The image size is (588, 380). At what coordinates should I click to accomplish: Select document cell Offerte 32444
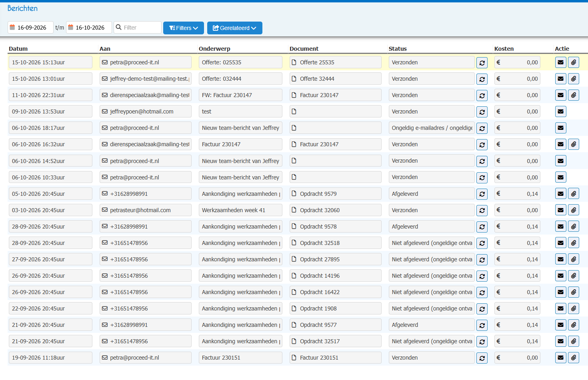336,79
